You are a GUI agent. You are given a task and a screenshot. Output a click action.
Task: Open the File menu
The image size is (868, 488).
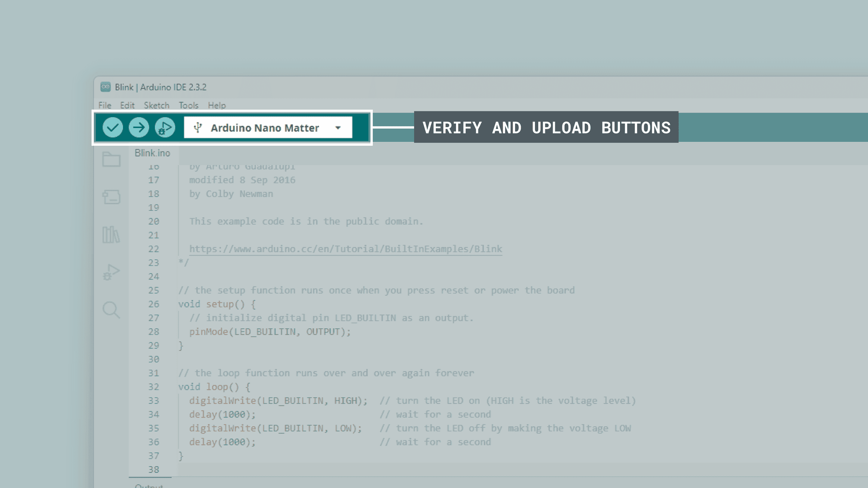(x=105, y=105)
